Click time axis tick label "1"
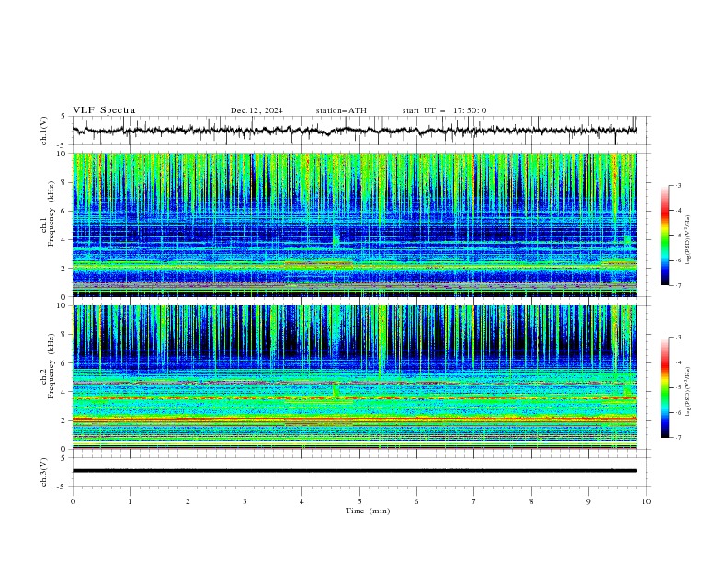Image resolution: width=728 pixels, height=563 pixels. [x=130, y=501]
